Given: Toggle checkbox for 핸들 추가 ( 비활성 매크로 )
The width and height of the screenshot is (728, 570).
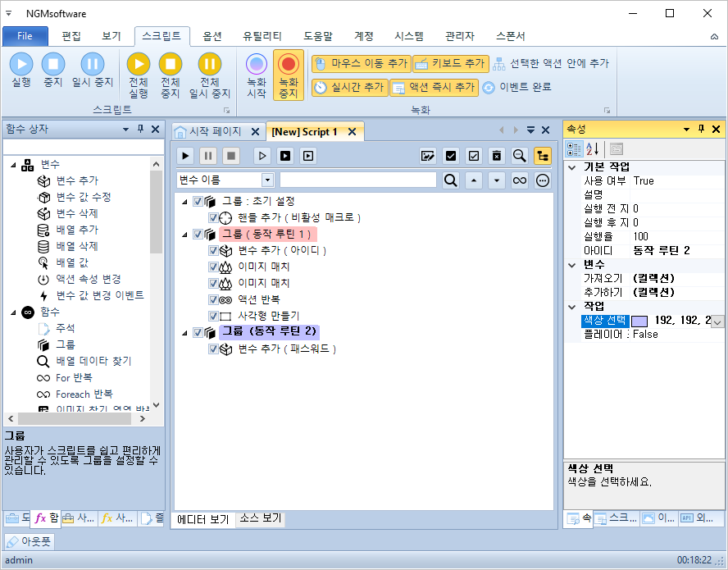Looking at the screenshot, I should click(213, 218).
